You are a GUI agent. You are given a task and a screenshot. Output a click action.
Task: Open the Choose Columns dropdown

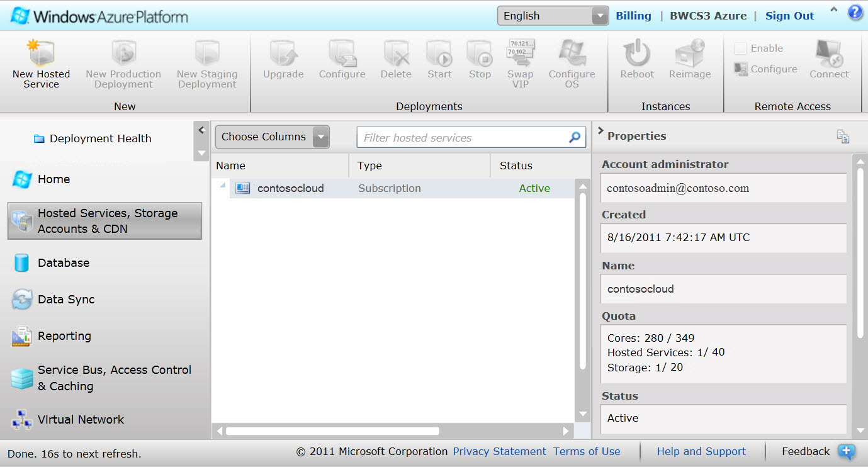(273, 137)
